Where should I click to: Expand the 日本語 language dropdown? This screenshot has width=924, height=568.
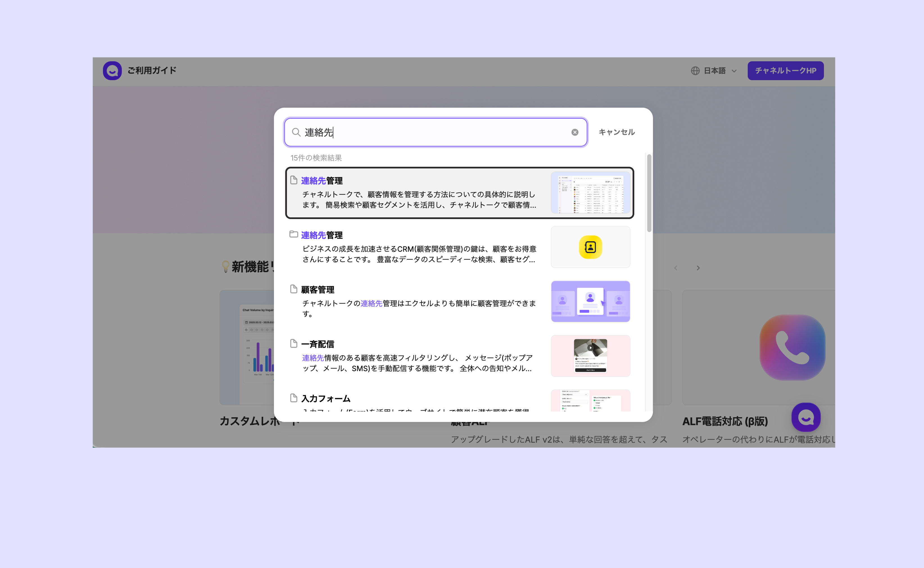[x=720, y=71]
